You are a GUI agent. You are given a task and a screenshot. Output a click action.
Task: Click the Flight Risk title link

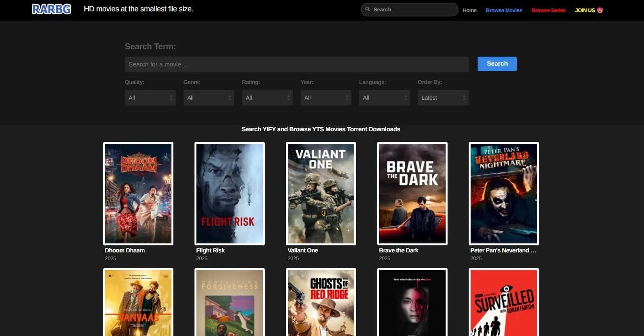click(211, 250)
